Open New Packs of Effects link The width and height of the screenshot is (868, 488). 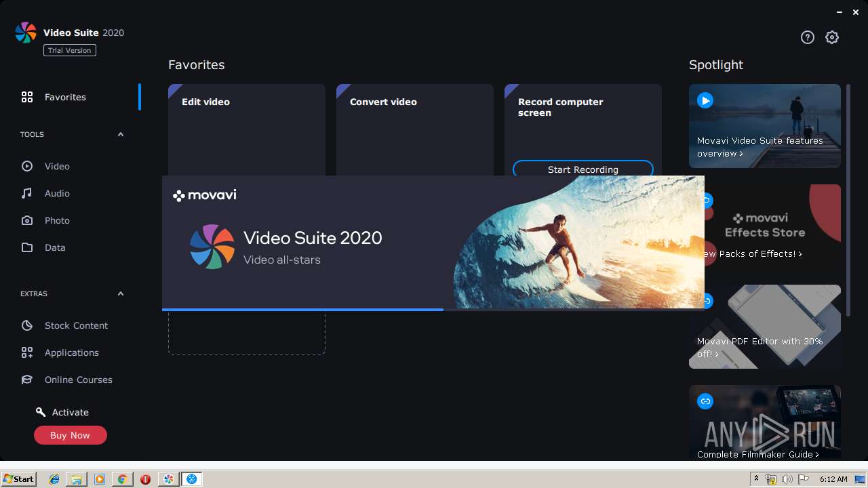[x=753, y=253]
